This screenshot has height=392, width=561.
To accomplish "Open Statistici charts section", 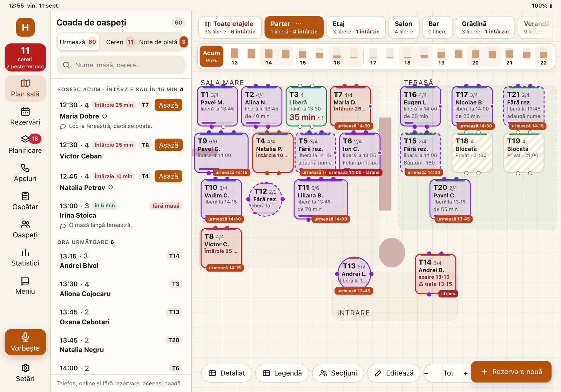I will [x=25, y=257].
